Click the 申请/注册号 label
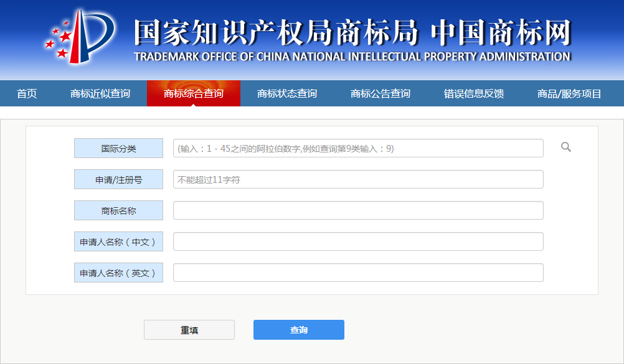Image resolution: width=624 pixels, height=364 pixels. pyautogui.click(x=118, y=179)
